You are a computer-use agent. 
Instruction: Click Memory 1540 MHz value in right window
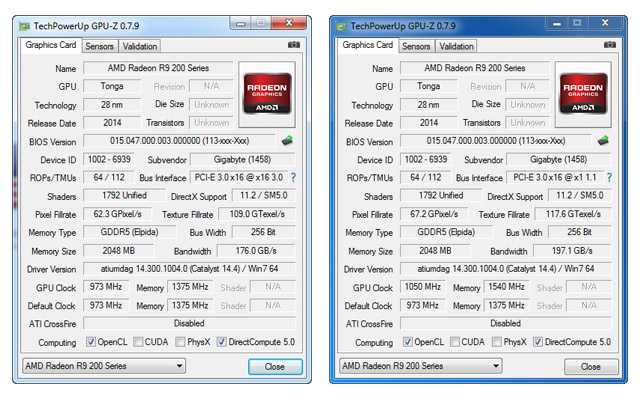point(507,287)
